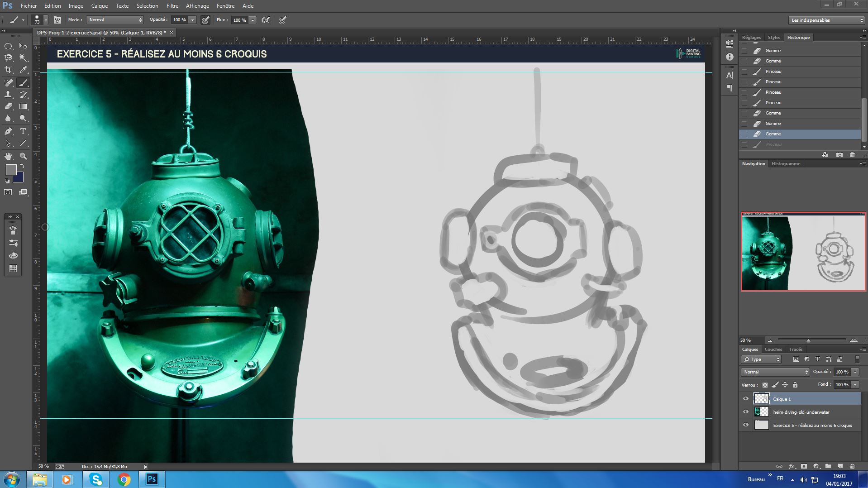Switch to the Couches tab
The width and height of the screenshot is (868, 488).
click(x=773, y=349)
